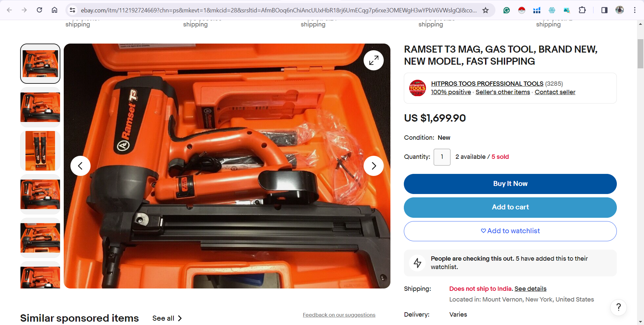The width and height of the screenshot is (644, 325).
Task: Reload the eBay page
Action: tap(40, 10)
